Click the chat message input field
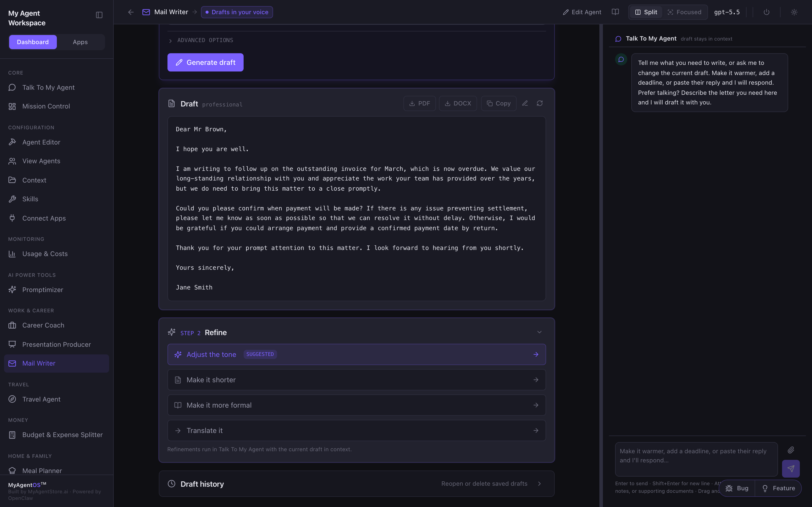 pos(696,459)
